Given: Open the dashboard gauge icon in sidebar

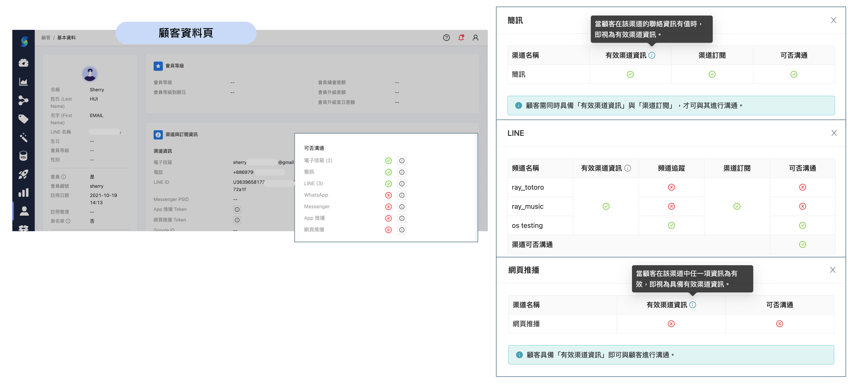Looking at the screenshot, I should (24, 63).
